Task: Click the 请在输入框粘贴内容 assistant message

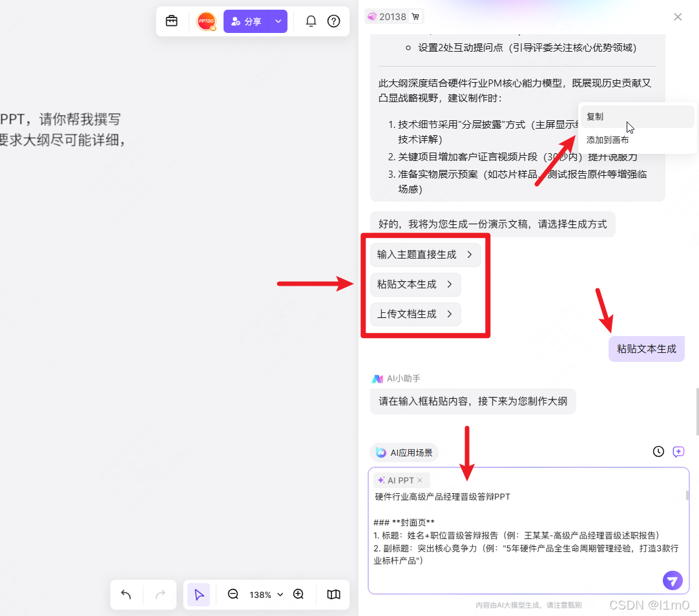Action: click(x=473, y=401)
